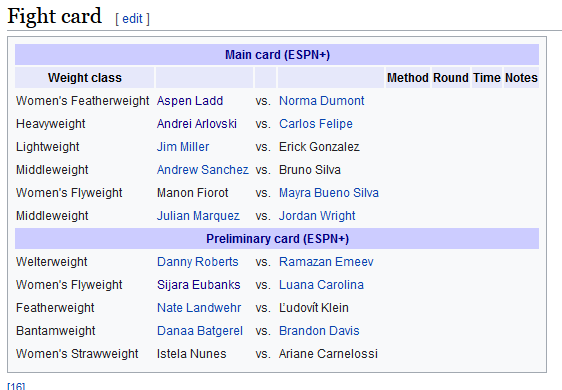Open Norma Dumont's article link
The height and width of the screenshot is (390, 562).
point(321,101)
